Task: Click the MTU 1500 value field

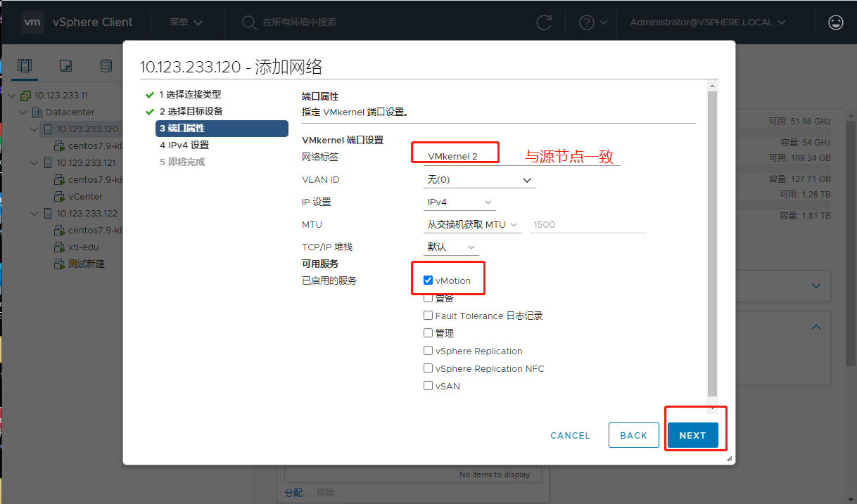Action: point(588,225)
